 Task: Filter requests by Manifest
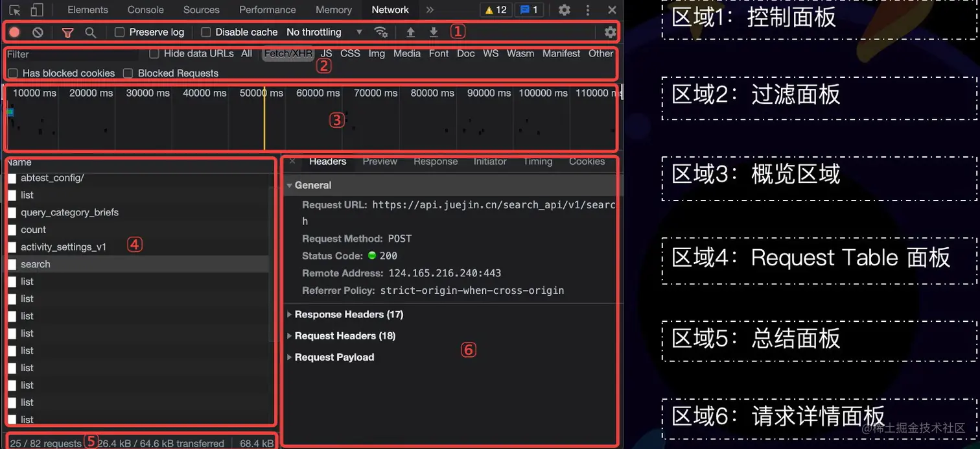point(561,53)
